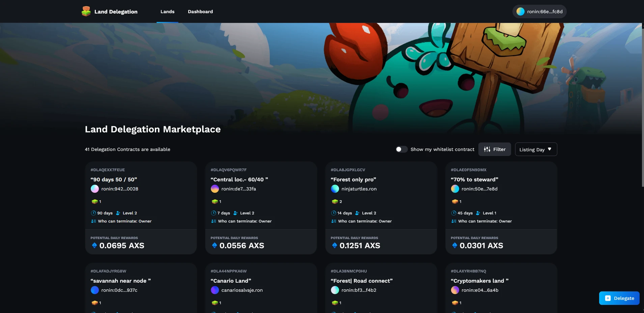Open the ronin:66e...fc8d account menu
644x313 pixels.
click(539, 11)
